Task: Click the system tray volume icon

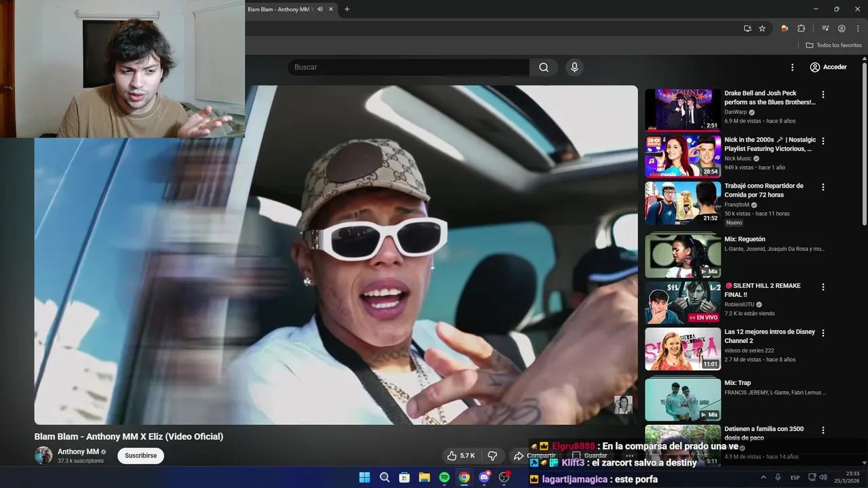Action: click(x=823, y=477)
